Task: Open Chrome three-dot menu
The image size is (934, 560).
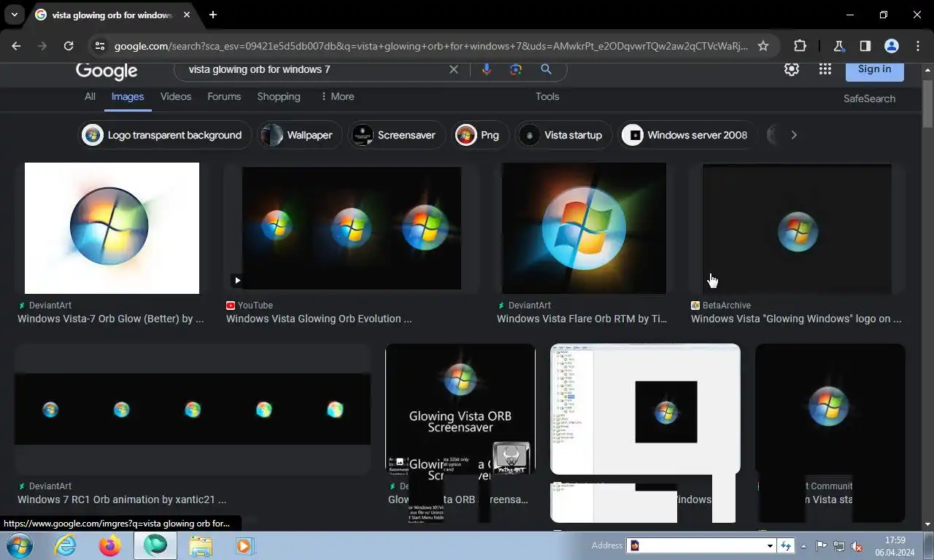Action: pos(918,46)
